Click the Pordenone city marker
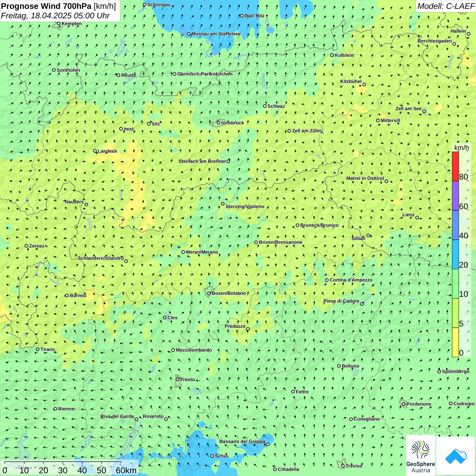 coord(404,404)
